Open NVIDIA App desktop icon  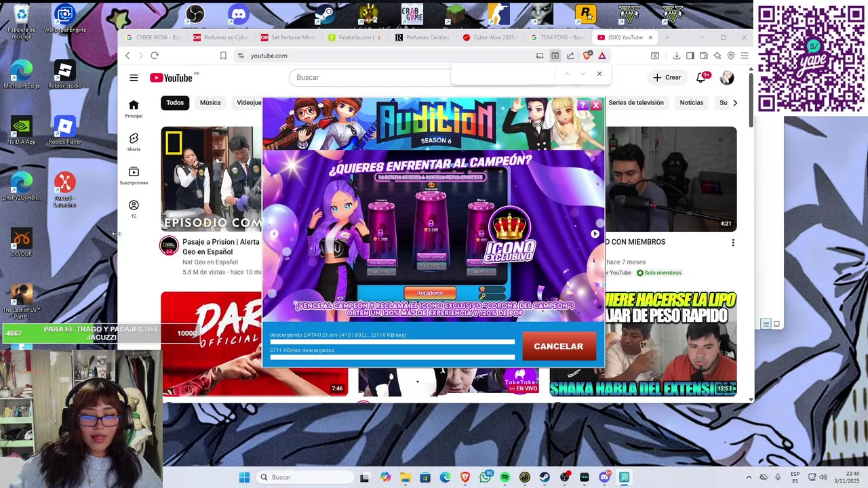(x=22, y=130)
